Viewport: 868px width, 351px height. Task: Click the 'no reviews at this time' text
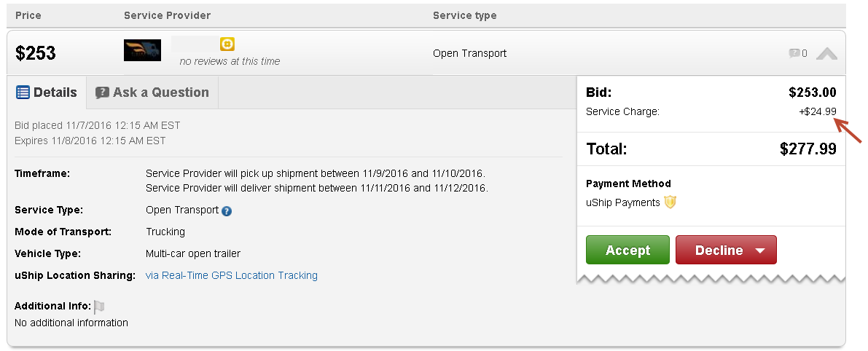click(x=230, y=61)
